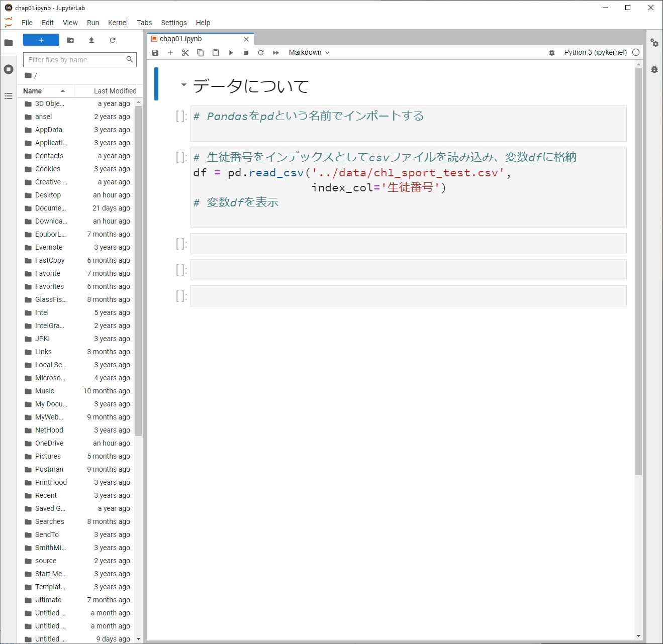Open the Settings menu
The image size is (663, 644).
click(x=173, y=23)
